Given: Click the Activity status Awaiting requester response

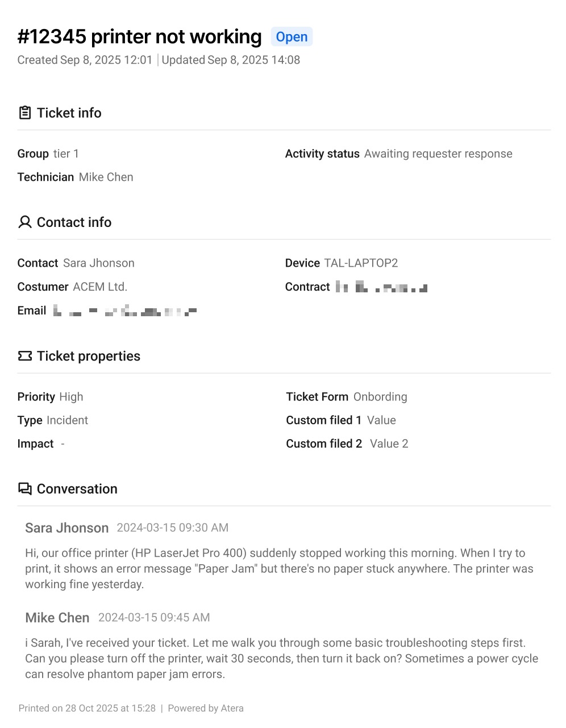Looking at the screenshot, I should 438,154.
